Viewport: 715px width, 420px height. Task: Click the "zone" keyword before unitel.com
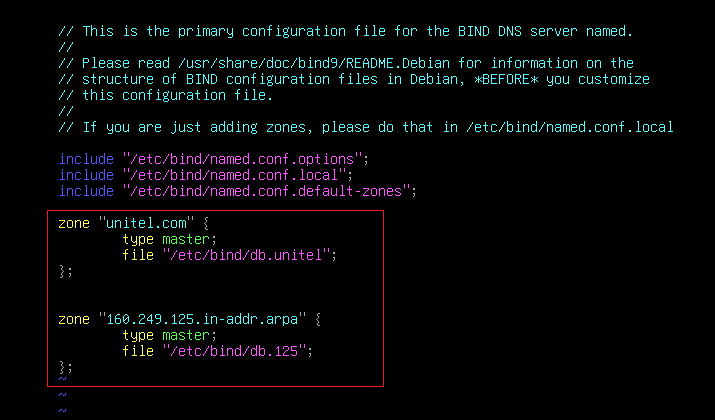pyautogui.click(x=74, y=223)
